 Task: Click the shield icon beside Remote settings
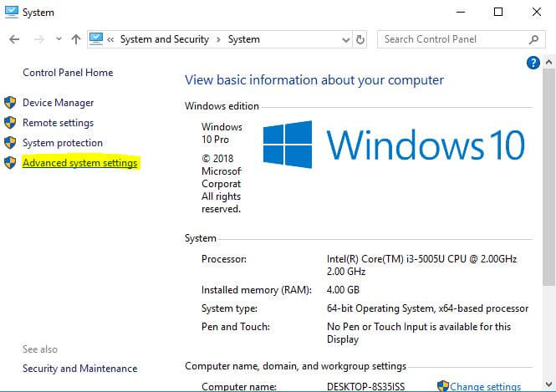point(10,123)
